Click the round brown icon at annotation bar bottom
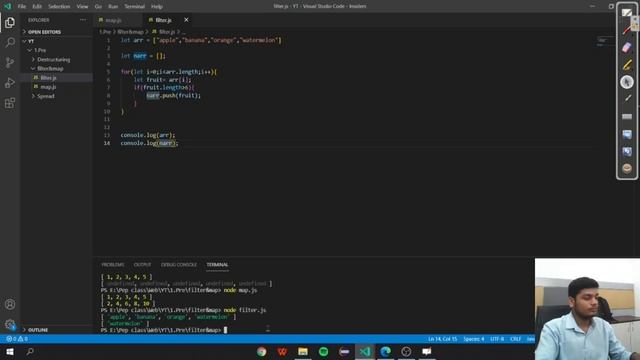The width and height of the screenshot is (640, 360). coord(627,168)
